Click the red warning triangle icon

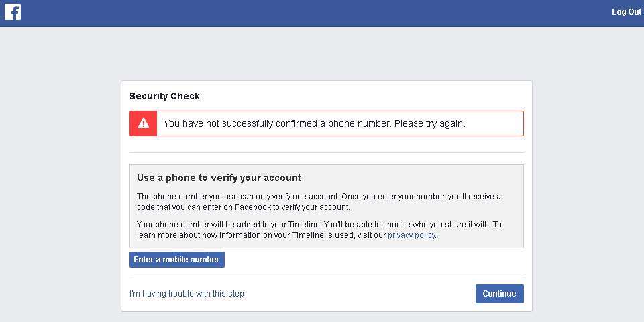click(143, 123)
